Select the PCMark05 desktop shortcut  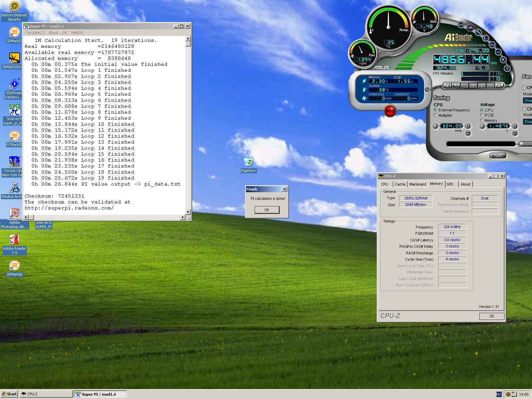pos(14,139)
